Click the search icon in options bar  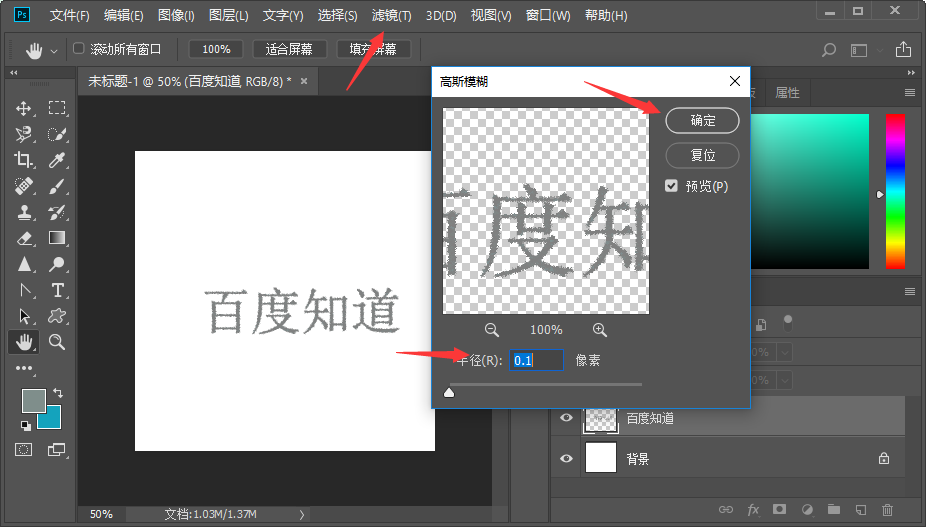[x=829, y=50]
